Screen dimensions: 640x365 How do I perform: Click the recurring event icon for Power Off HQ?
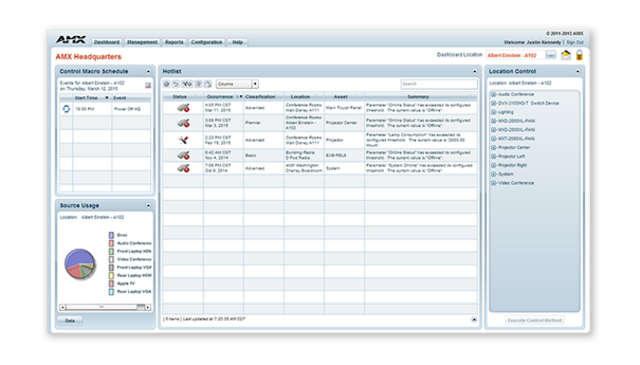click(x=66, y=109)
